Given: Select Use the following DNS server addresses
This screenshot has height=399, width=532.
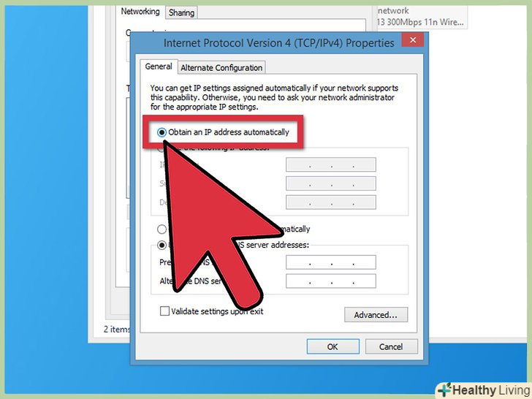Looking at the screenshot, I should 161,245.
